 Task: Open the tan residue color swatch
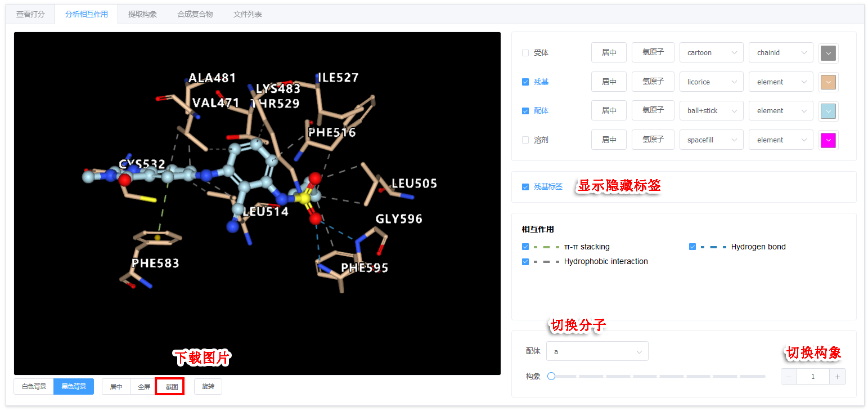828,82
